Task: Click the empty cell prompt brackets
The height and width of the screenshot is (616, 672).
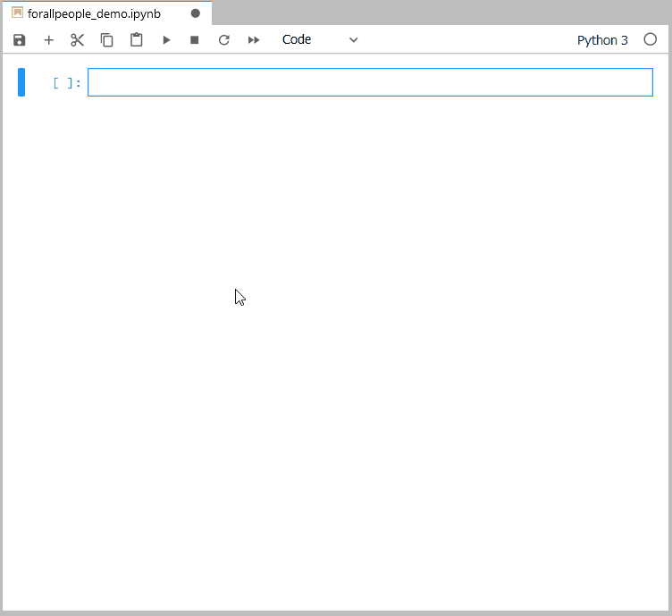Action: [x=67, y=83]
